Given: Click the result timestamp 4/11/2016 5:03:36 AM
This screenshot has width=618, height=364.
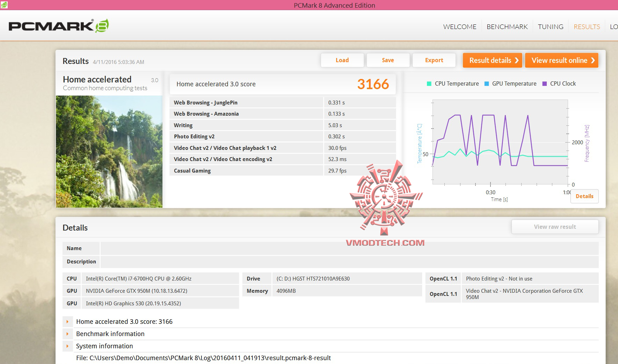Looking at the screenshot, I should (118, 62).
